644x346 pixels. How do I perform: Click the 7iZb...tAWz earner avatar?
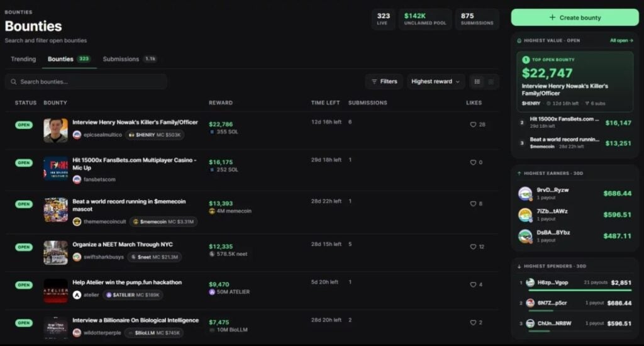525,215
